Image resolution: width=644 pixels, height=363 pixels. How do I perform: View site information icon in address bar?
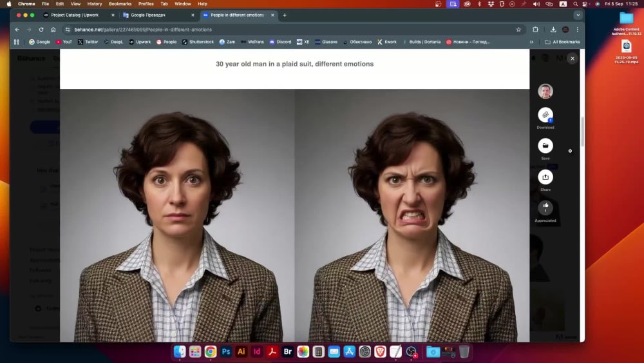coord(68,30)
